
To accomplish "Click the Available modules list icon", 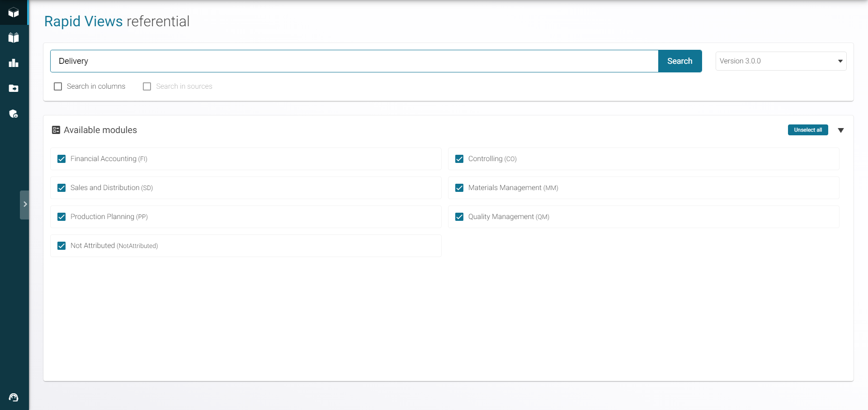I will (x=56, y=130).
